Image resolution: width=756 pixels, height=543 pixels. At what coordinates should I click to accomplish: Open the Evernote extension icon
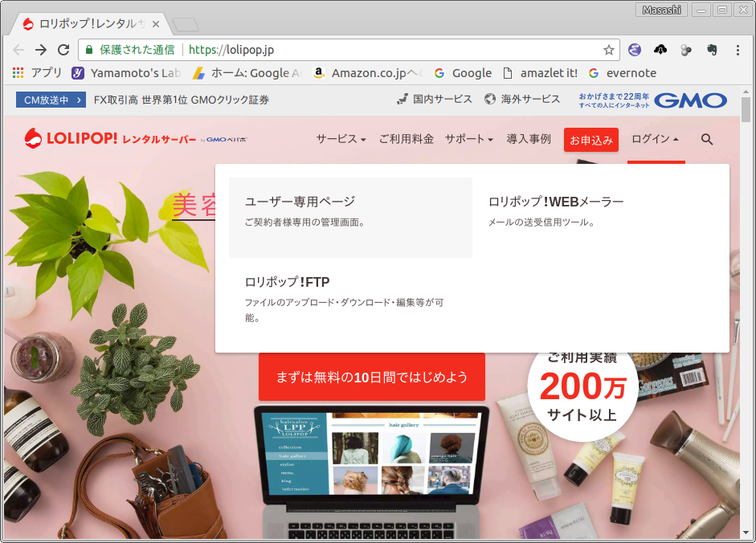point(711,50)
